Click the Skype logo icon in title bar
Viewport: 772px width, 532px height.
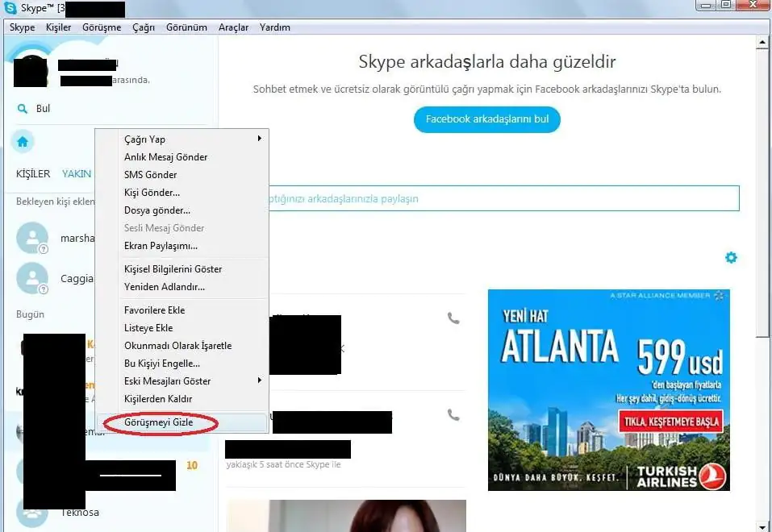(x=10, y=8)
